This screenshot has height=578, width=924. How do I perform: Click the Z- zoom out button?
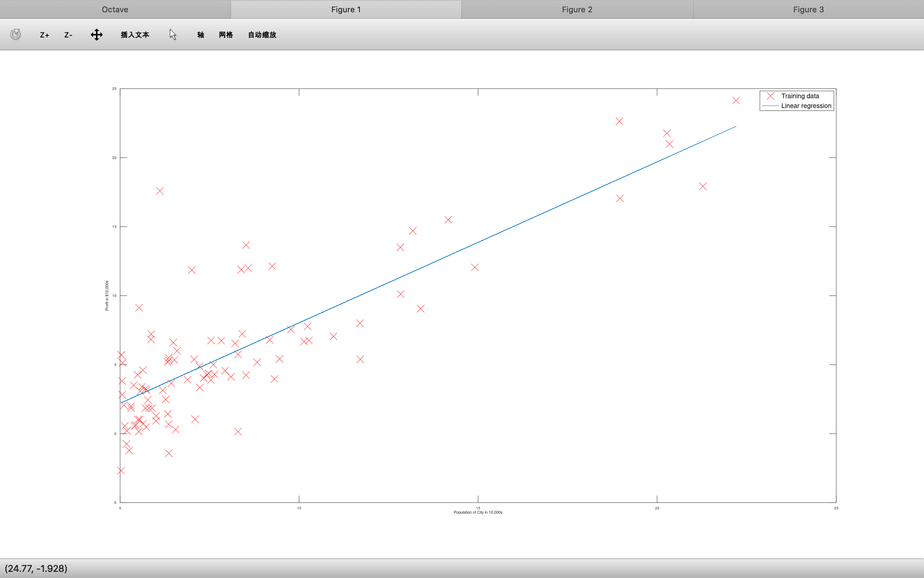(x=68, y=35)
